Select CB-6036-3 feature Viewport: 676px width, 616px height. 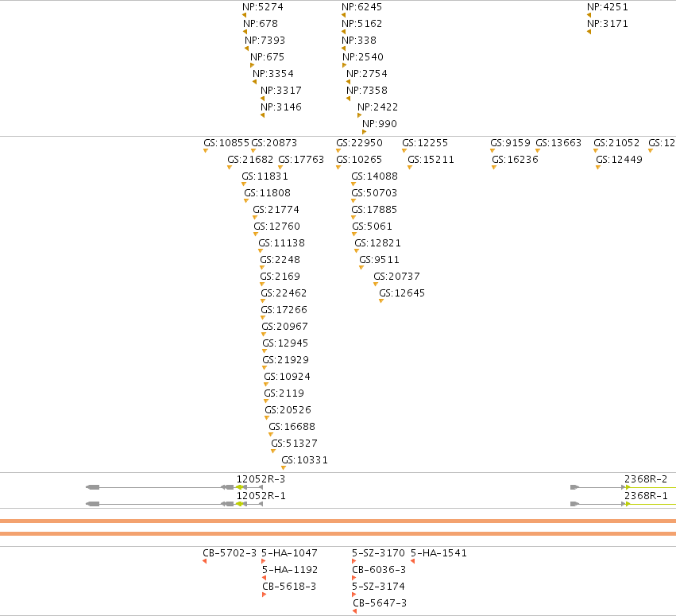[x=379, y=570]
